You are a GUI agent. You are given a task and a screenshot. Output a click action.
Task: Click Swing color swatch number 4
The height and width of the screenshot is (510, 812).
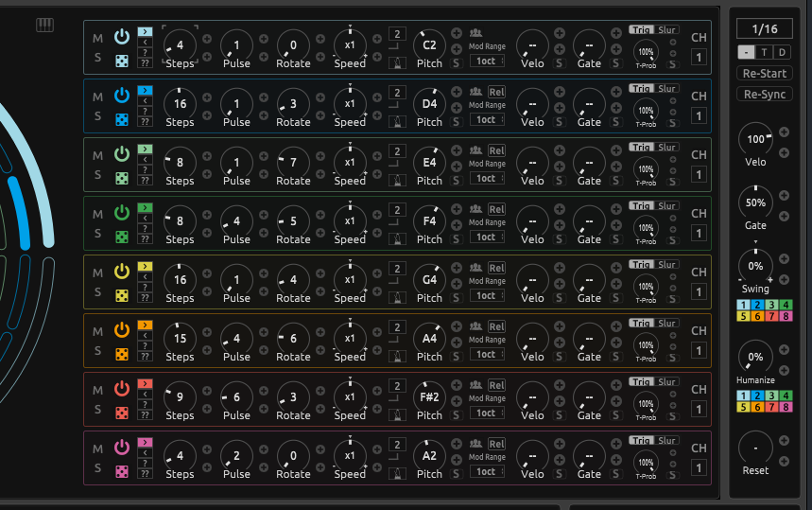[786, 305]
